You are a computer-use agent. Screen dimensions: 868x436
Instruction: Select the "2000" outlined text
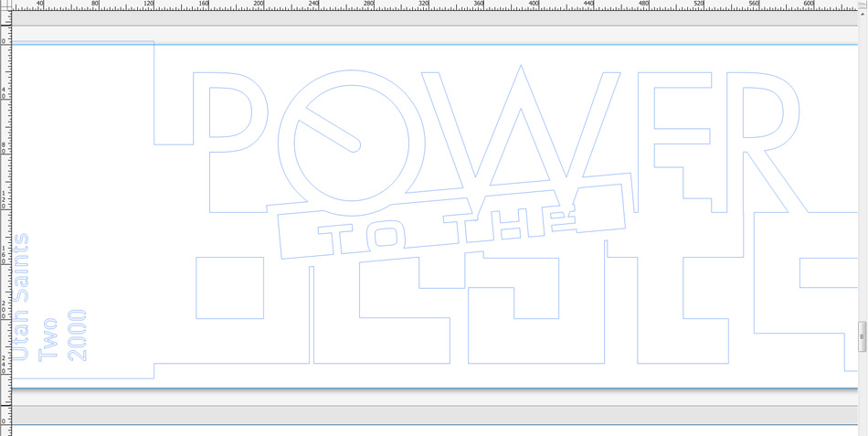point(77,335)
